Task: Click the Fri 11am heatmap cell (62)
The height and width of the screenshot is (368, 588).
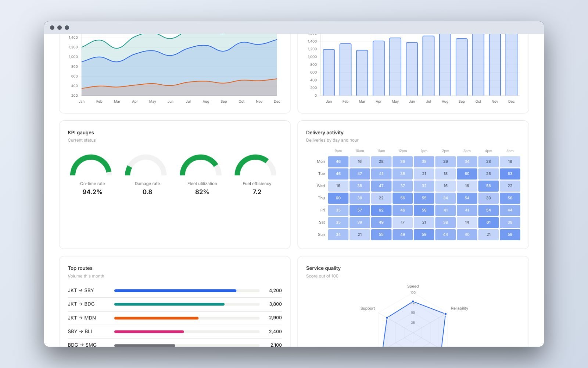Action: coord(381,210)
